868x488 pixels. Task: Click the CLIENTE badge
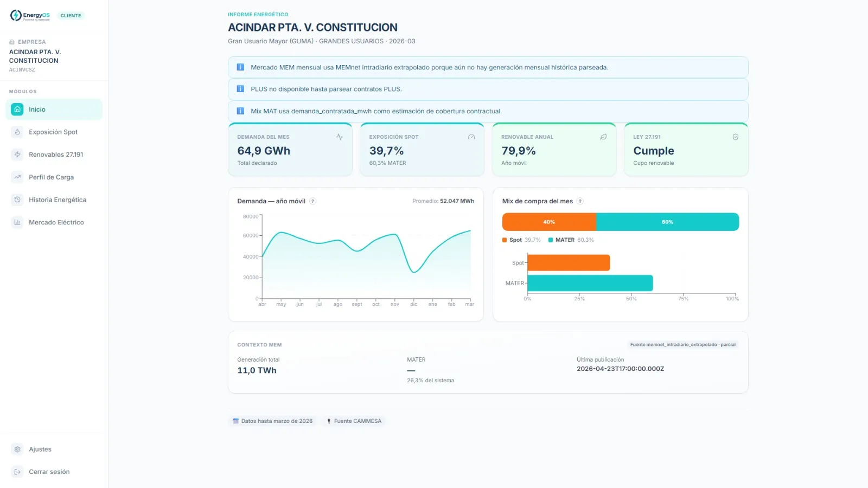tap(71, 16)
